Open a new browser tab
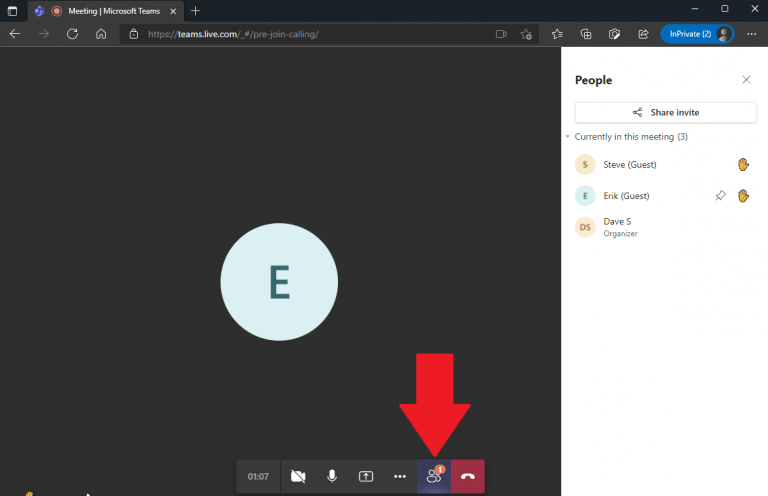768x496 pixels. pos(195,11)
